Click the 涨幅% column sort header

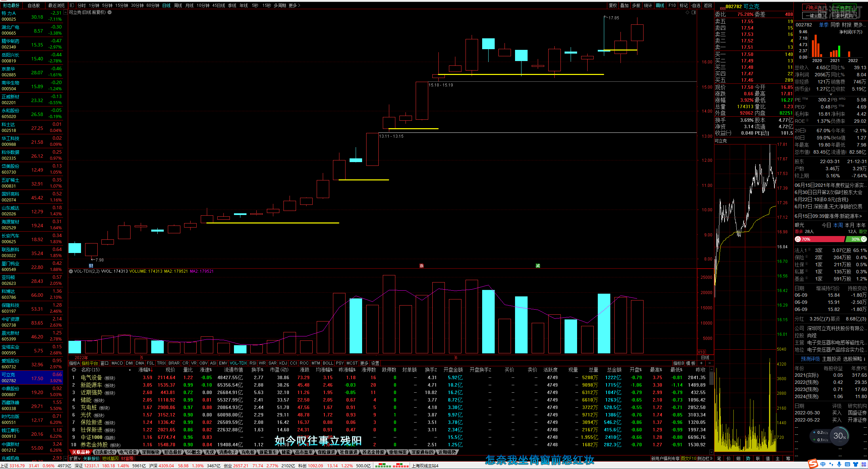coord(145,370)
